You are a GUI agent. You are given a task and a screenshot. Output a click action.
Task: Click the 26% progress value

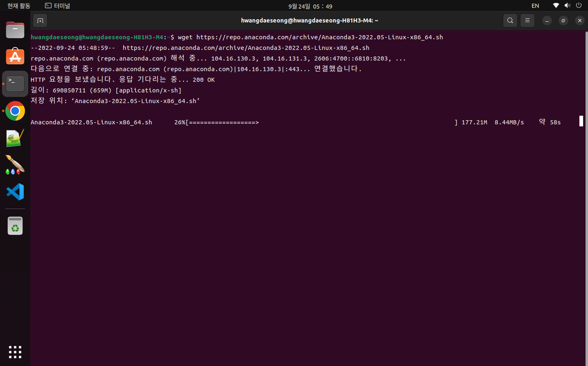tap(180, 122)
